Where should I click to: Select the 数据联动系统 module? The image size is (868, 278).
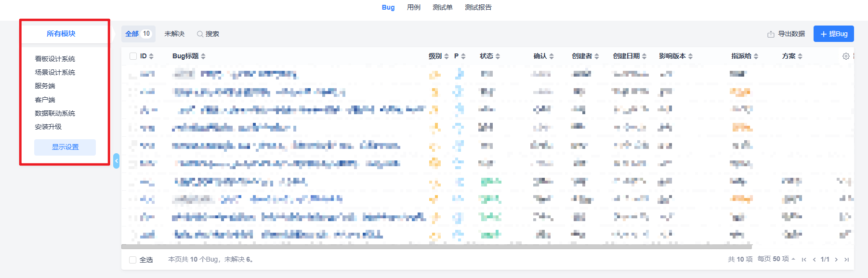pos(55,113)
